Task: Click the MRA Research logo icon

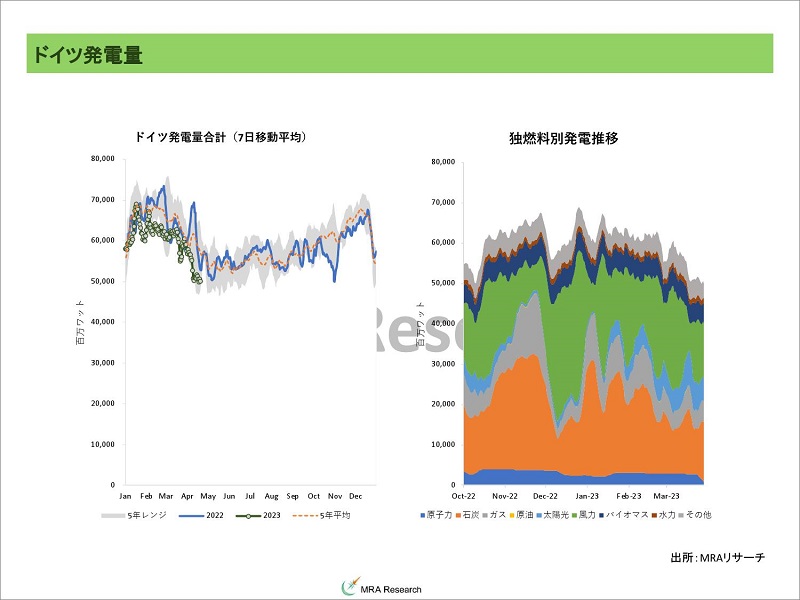Action: pos(351,587)
